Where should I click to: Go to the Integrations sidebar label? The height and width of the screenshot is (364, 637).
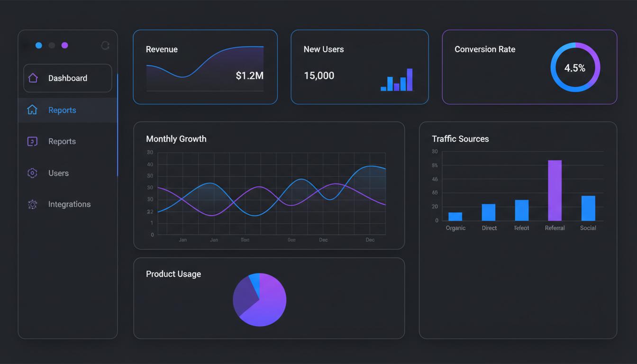[69, 204]
